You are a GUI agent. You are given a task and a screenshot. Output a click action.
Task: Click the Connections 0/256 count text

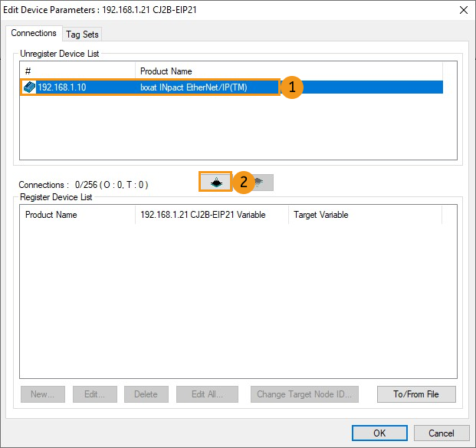click(84, 185)
